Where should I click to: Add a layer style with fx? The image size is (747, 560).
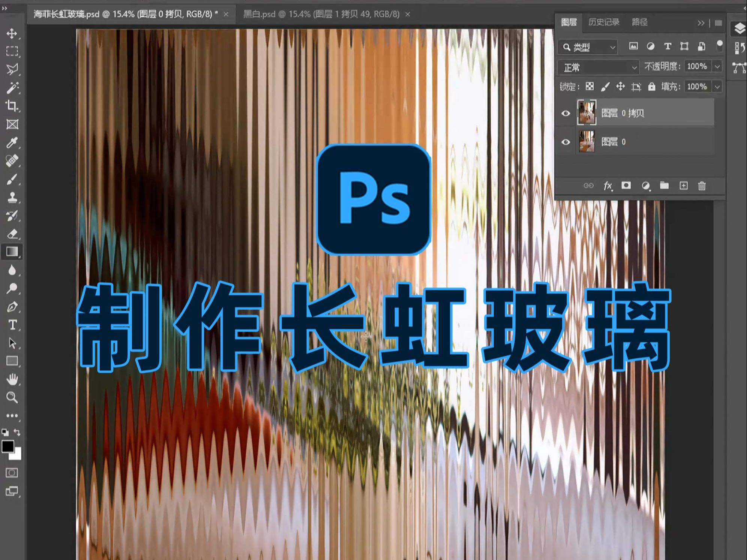pos(608,186)
